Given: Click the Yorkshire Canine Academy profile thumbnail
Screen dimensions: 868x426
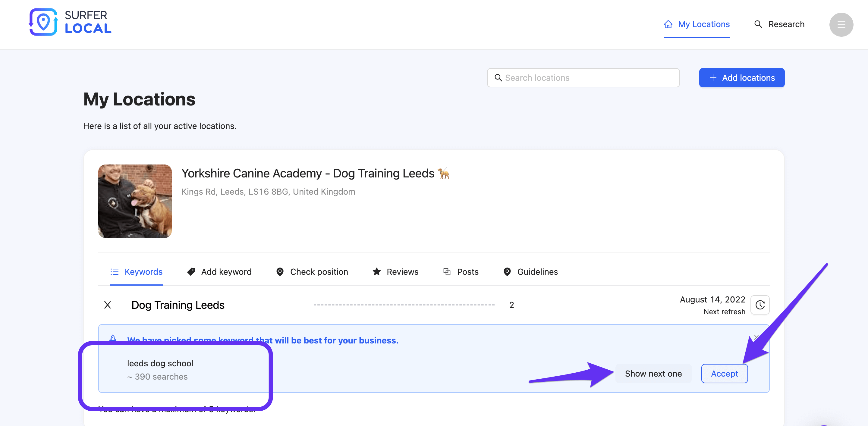Looking at the screenshot, I should [134, 201].
